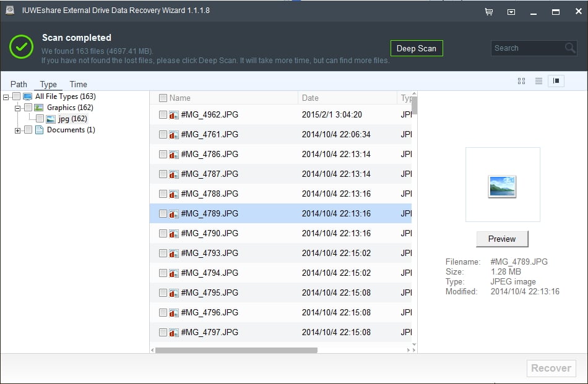Click the vertical scrollbar thumb in file list

(x=414, y=105)
